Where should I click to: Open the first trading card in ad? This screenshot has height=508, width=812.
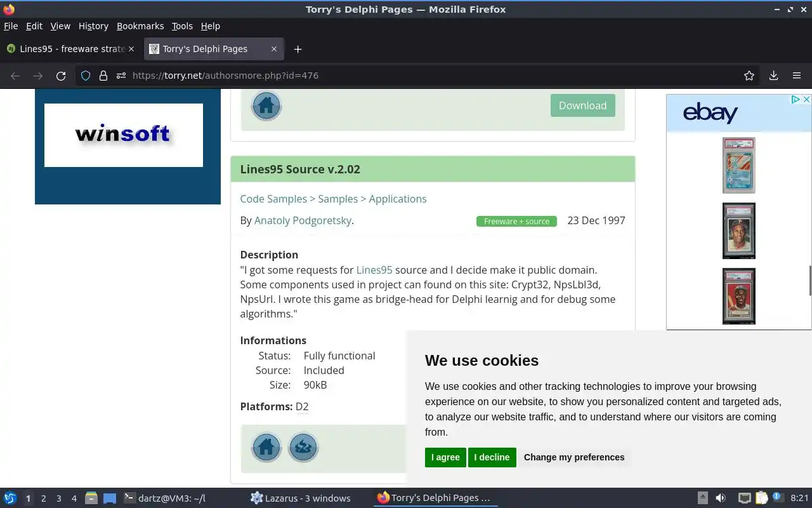[739, 165]
